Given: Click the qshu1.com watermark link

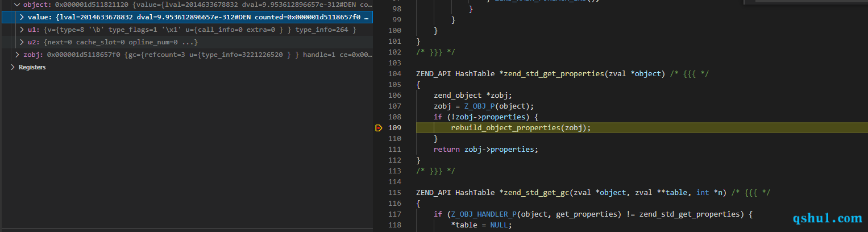Looking at the screenshot, I should point(827,218).
